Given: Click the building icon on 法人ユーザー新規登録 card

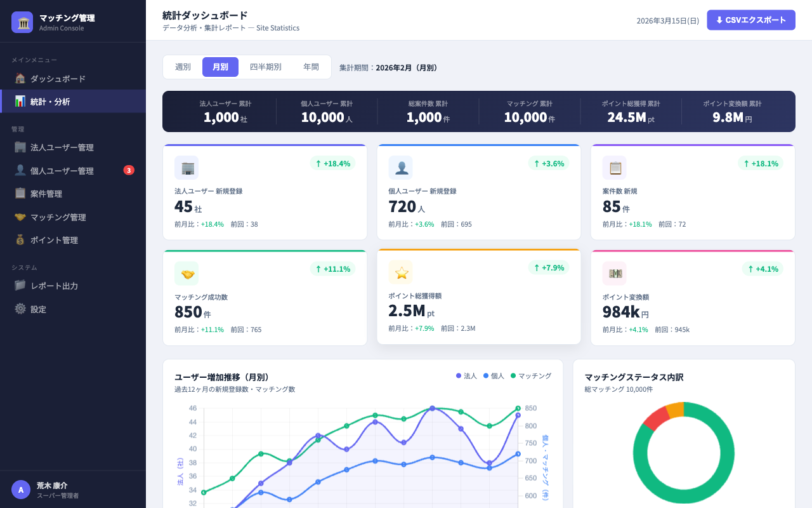Looking at the screenshot, I should 187,168.
